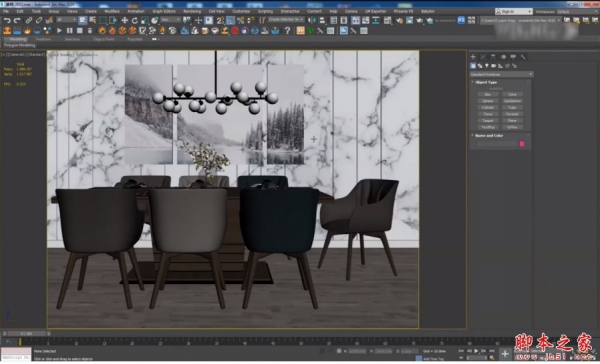Image resolution: width=600 pixels, height=364 pixels.
Task: Click the Teapot primitive button
Action: [488, 121]
